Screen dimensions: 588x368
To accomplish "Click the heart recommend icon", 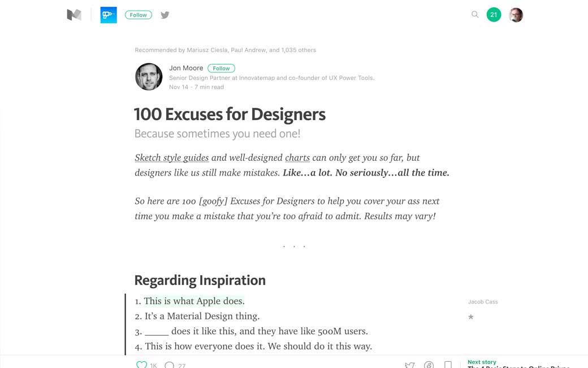I will click(142, 365).
